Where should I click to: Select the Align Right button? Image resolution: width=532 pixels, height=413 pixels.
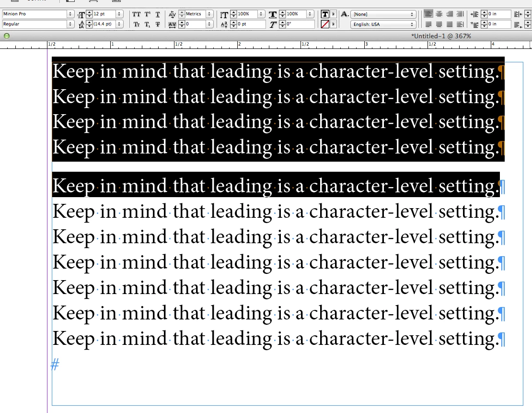pos(450,14)
